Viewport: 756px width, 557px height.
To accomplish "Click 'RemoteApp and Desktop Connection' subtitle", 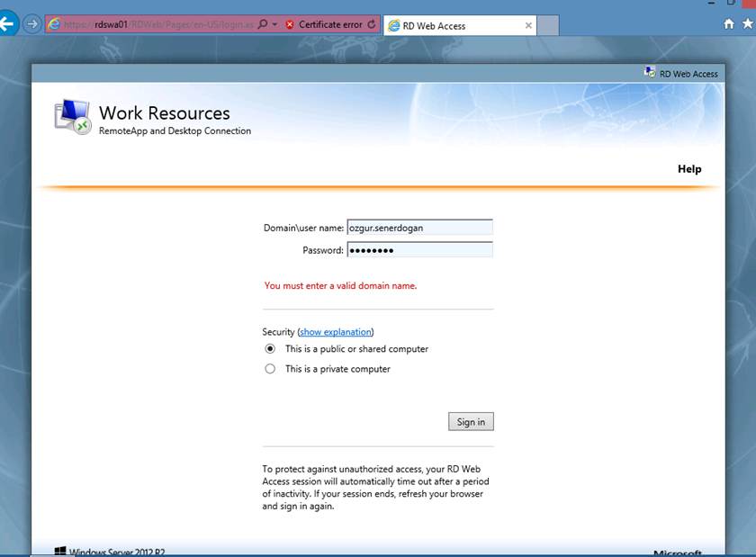I will [x=175, y=130].
